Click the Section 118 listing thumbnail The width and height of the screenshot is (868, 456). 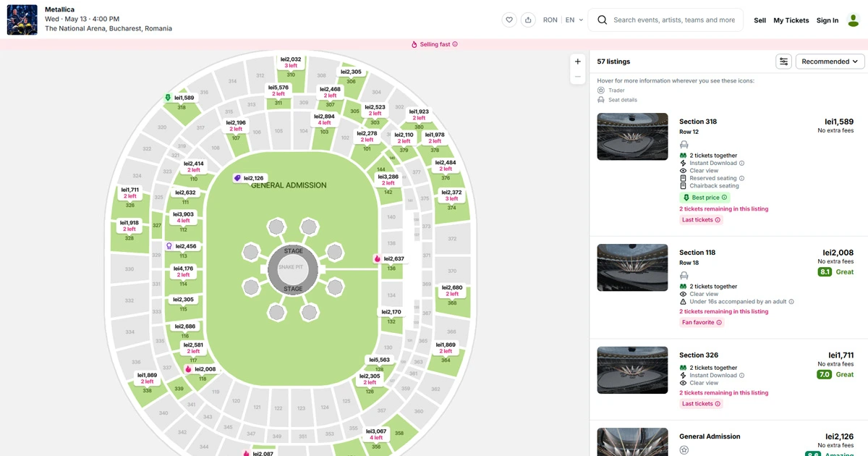tap(632, 267)
